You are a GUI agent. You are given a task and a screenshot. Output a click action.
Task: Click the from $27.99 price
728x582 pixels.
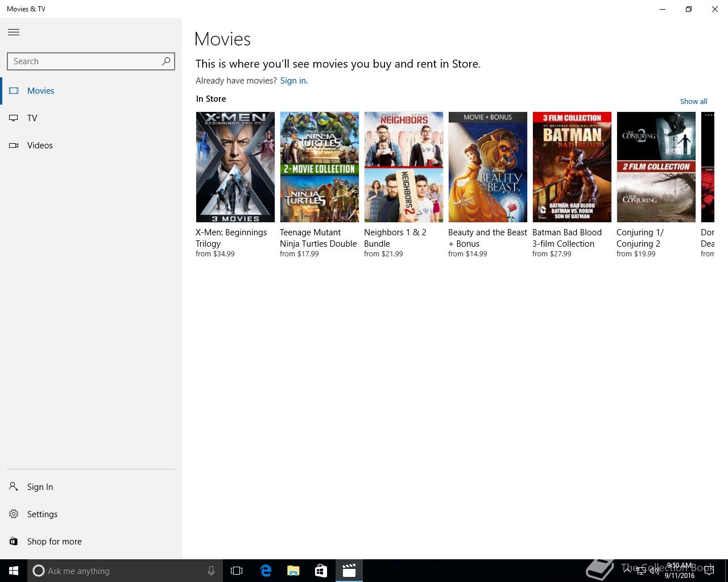[x=552, y=254]
